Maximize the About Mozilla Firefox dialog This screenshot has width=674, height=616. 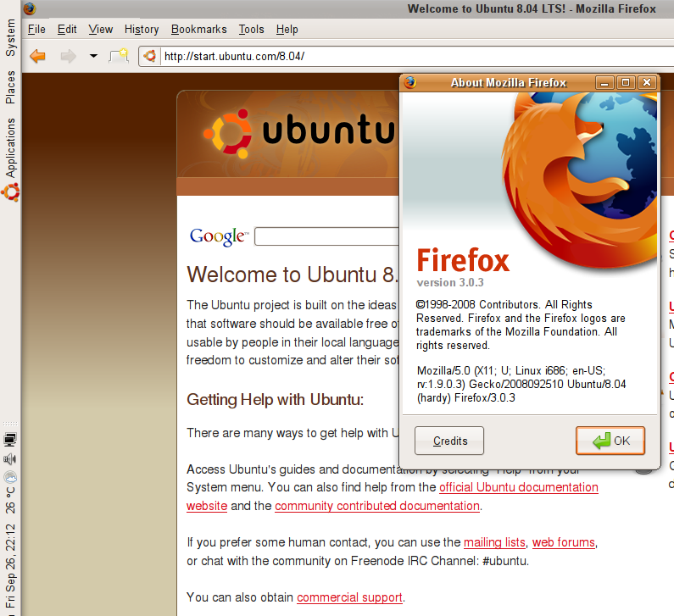click(x=626, y=82)
